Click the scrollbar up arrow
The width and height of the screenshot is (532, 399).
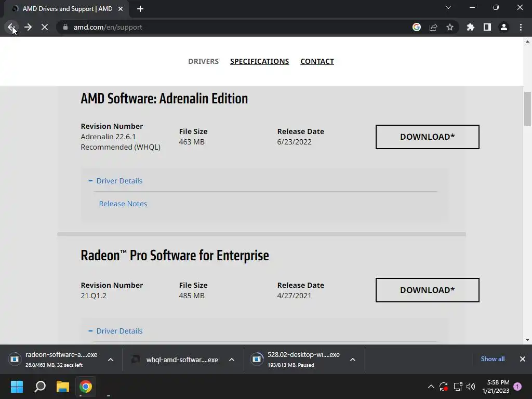pos(528,42)
